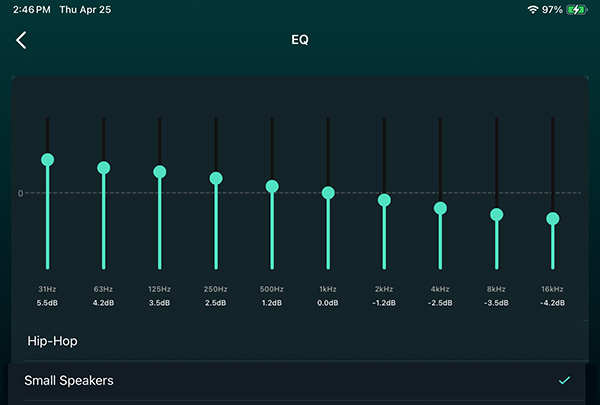Tap the EQ page title
600x405 pixels.
coord(299,41)
